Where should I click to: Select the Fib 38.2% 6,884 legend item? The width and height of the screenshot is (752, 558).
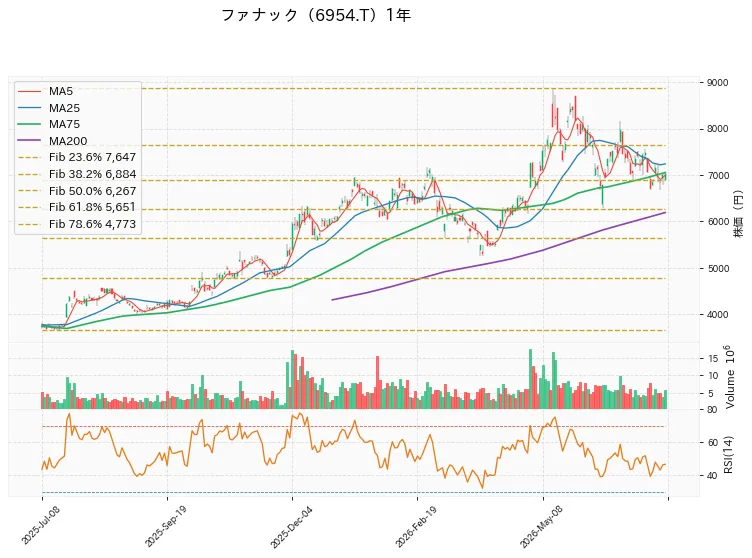(77, 174)
